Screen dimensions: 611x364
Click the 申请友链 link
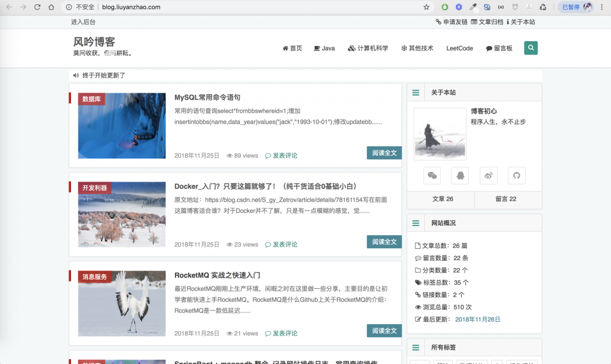(x=451, y=22)
